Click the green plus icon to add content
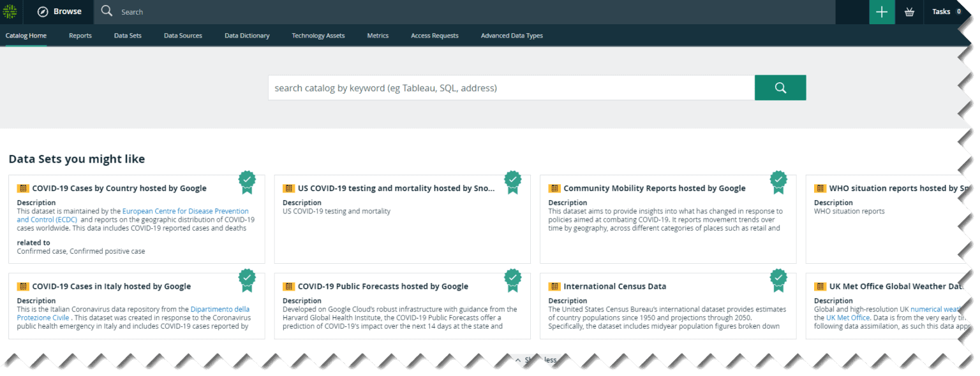 (882, 11)
